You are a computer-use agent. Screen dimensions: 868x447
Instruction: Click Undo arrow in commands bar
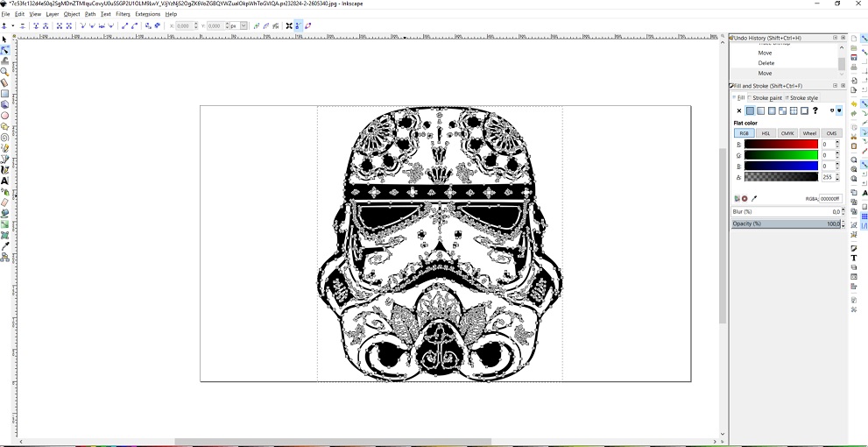tap(854, 103)
